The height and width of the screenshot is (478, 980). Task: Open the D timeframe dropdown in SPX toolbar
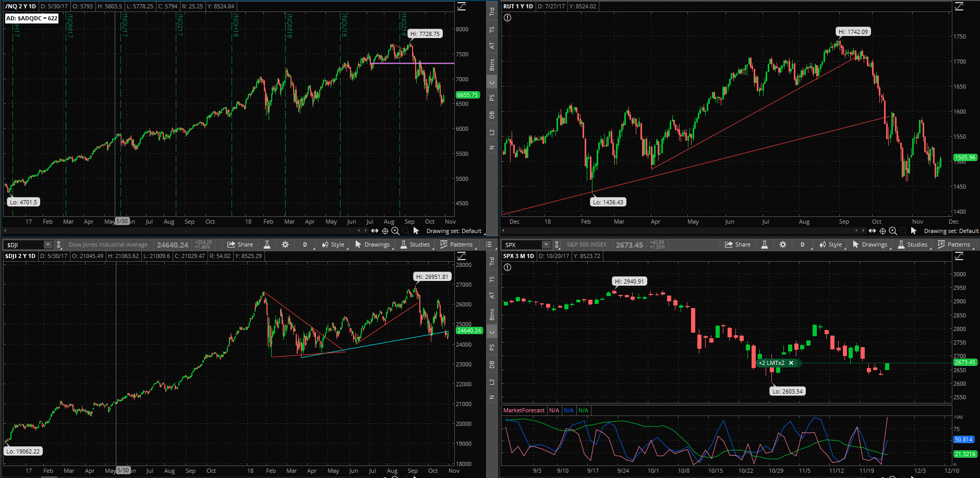803,244
